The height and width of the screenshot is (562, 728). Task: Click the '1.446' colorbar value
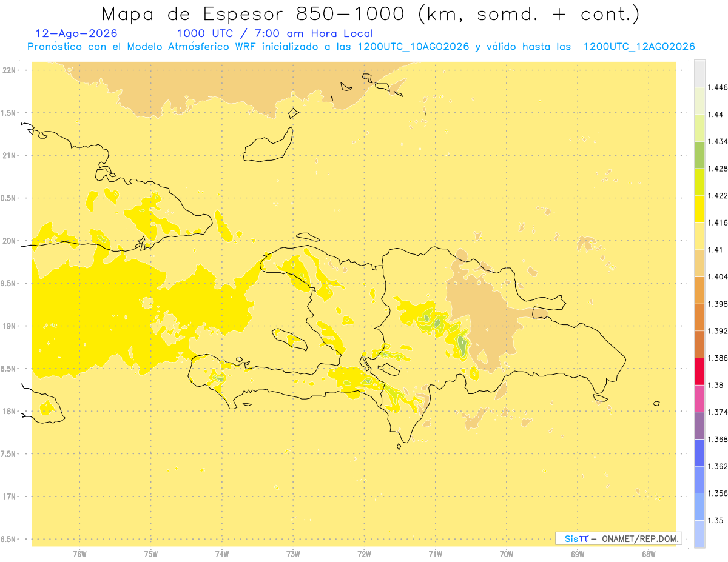tap(717, 87)
